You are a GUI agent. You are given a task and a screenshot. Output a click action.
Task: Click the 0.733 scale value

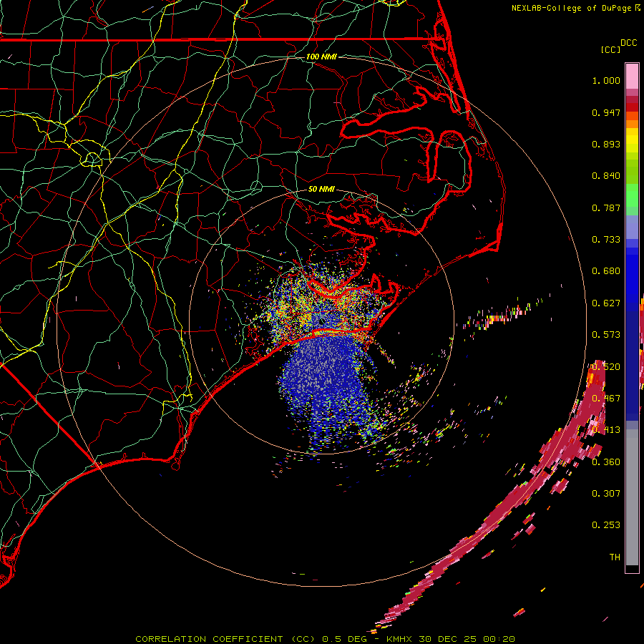pyautogui.click(x=606, y=240)
